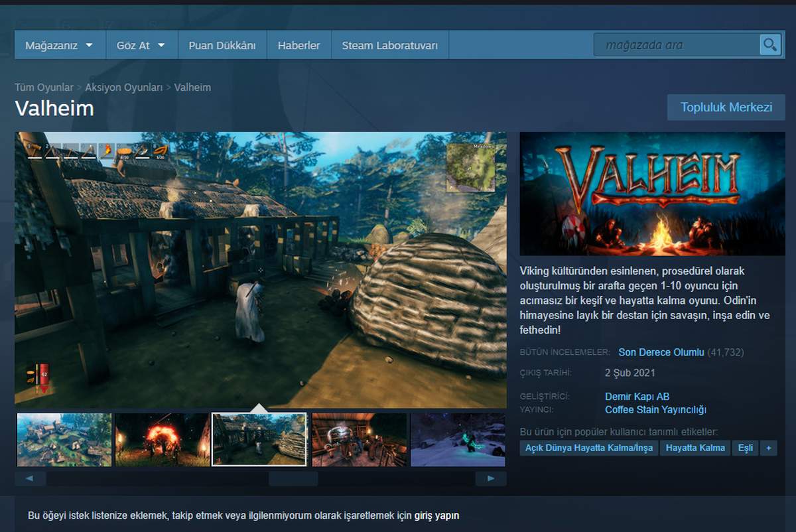Click the giriş yapın login link
Image resolution: width=796 pixels, height=532 pixels.
(x=436, y=515)
